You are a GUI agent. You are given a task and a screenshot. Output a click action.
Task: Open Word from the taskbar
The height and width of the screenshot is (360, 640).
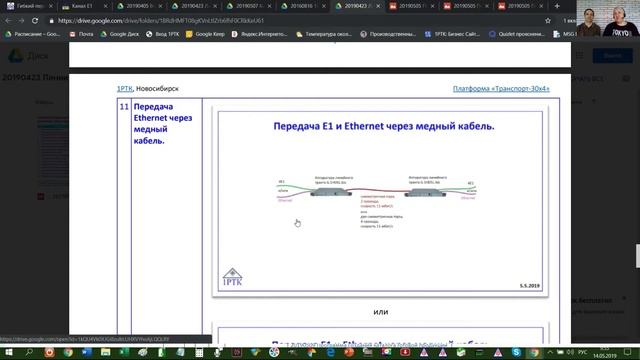[x=87, y=352]
